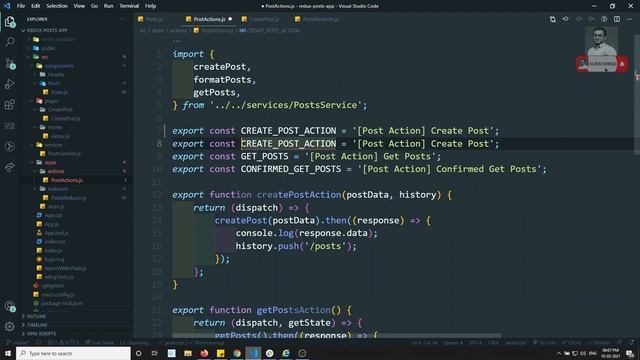Click the GET_POSTS constant on line 9
Image resolution: width=640 pixels, height=360 pixels.
[264, 157]
